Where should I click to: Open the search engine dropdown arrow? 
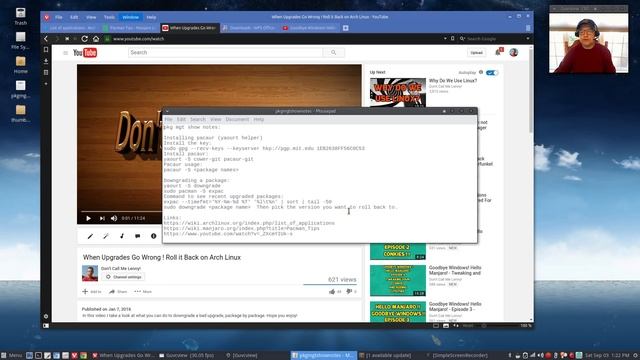528,39
